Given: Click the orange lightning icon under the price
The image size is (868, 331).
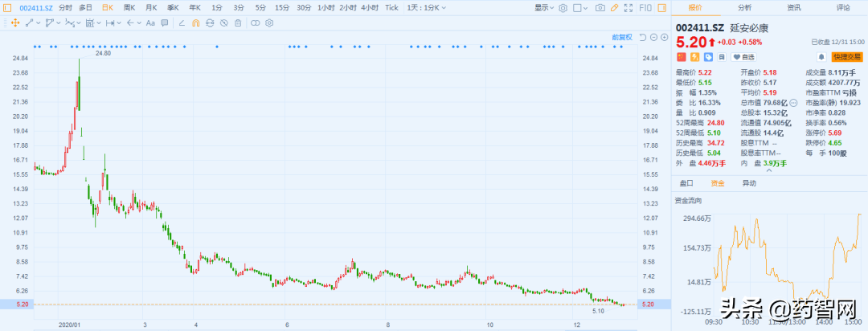Looking at the screenshot, I should 694,57.
